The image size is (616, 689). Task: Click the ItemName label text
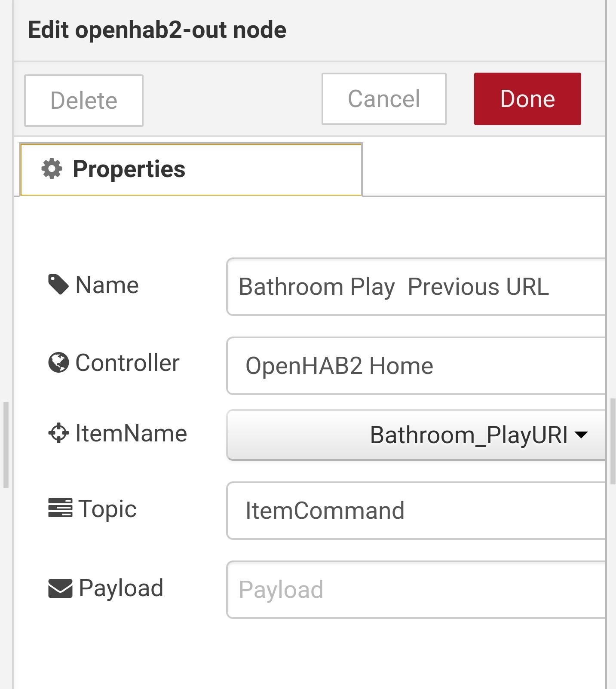pyautogui.click(x=131, y=433)
